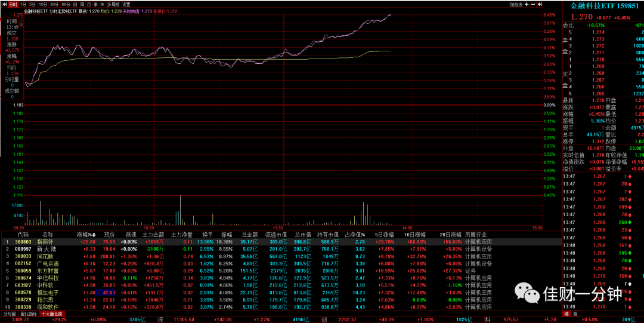Click the 细 tab in tick panel

[x=566, y=314]
